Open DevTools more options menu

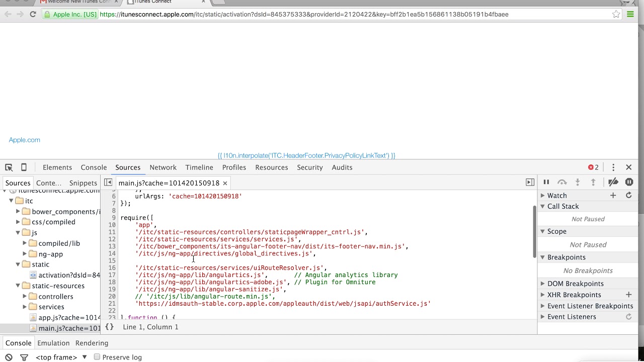[x=613, y=167]
